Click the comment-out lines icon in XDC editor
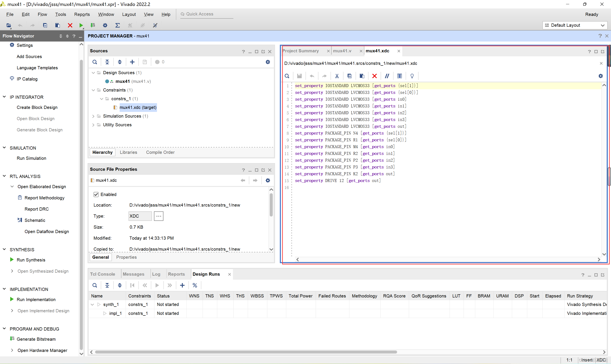 (387, 76)
